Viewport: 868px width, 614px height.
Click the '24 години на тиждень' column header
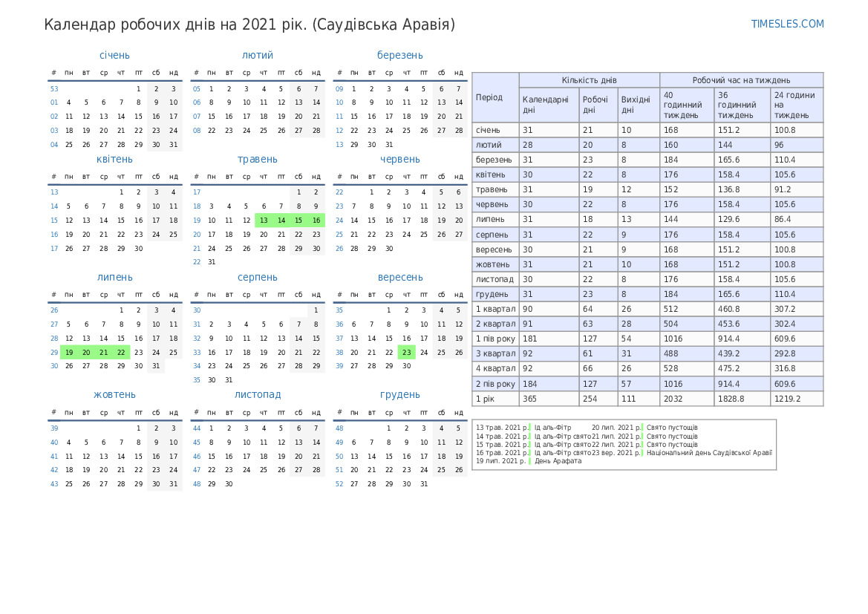tap(797, 105)
